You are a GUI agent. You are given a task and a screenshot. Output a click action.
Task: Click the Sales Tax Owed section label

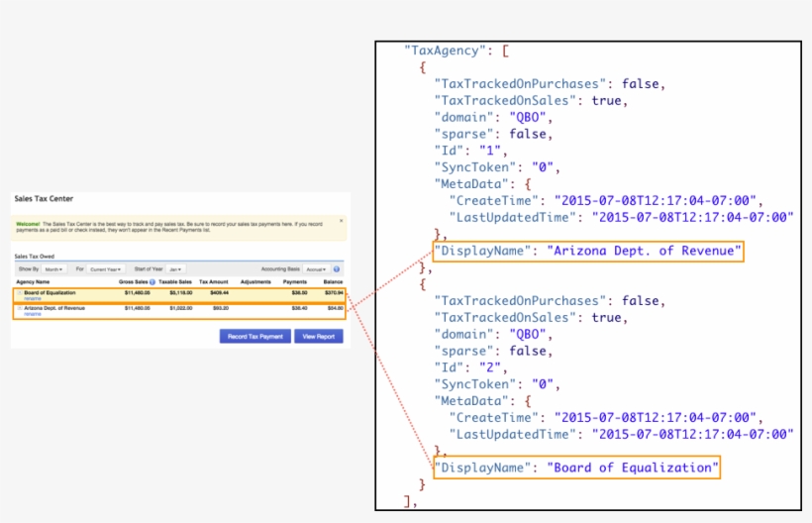[35, 257]
